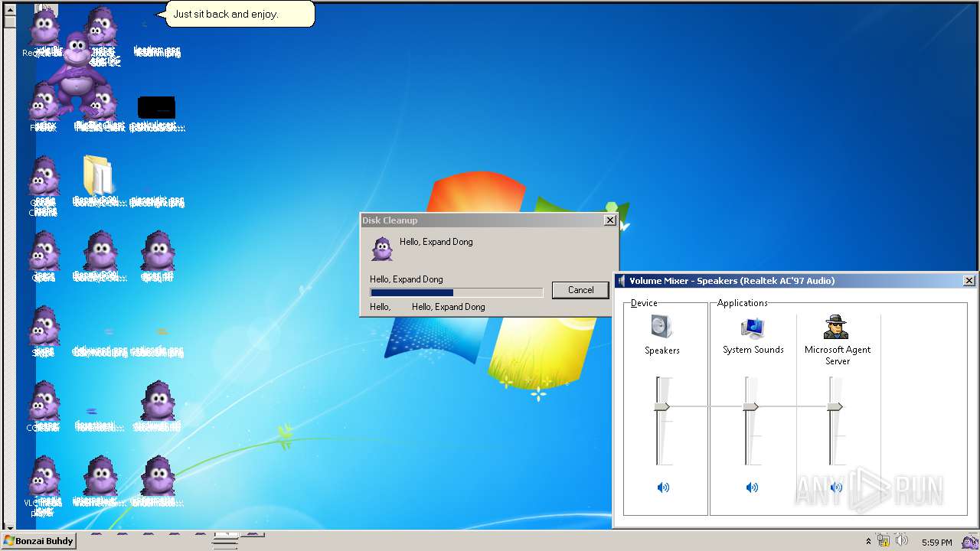
Task: Open the VLC media player desktop shortcut
Action: (x=44, y=485)
